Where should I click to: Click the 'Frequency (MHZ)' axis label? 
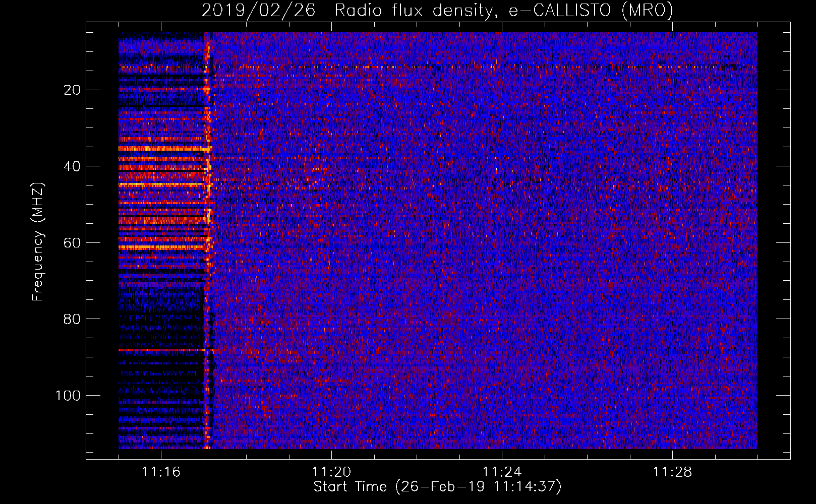38,241
